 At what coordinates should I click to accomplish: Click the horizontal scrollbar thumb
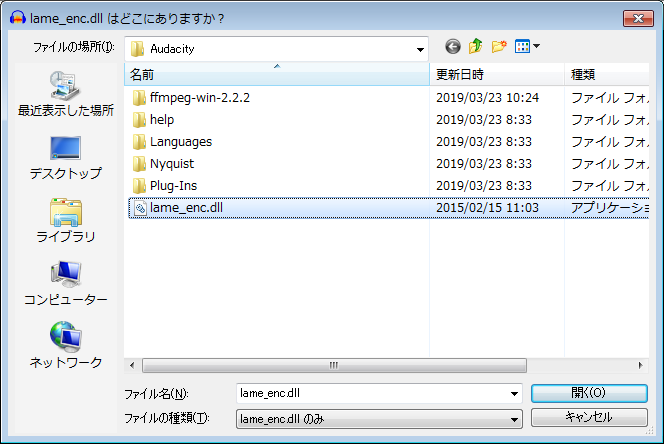(x=334, y=365)
